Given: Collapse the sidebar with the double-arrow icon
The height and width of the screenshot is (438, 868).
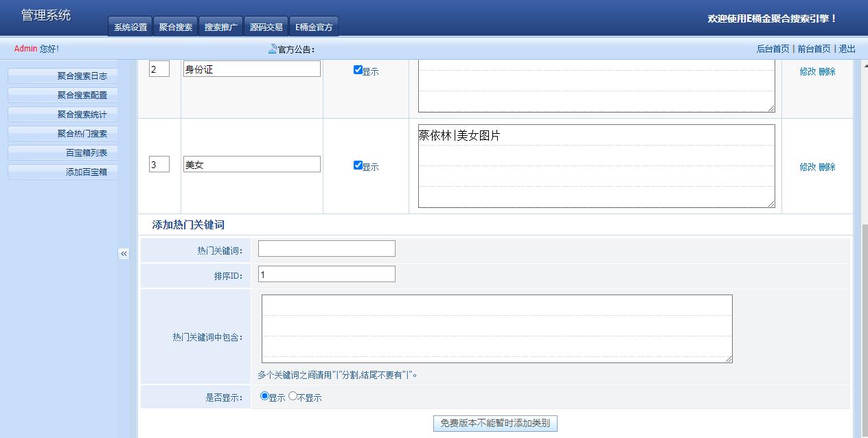Looking at the screenshot, I should 124,253.
